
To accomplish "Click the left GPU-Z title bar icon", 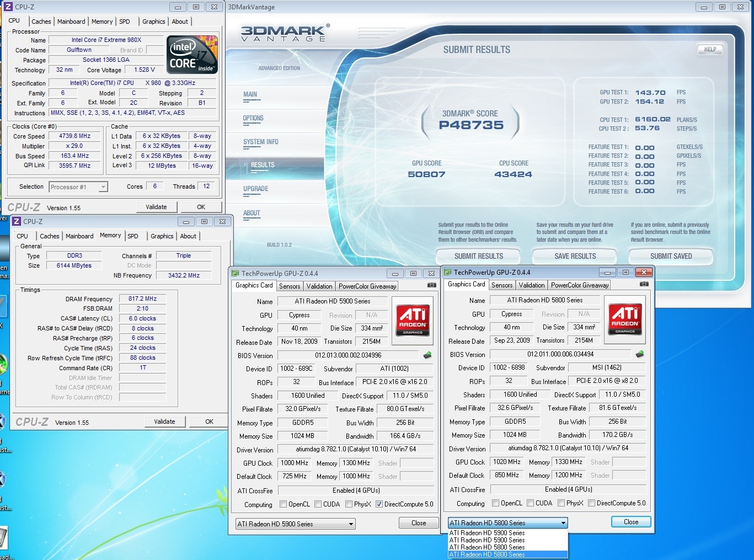I will (x=236, y=273).
